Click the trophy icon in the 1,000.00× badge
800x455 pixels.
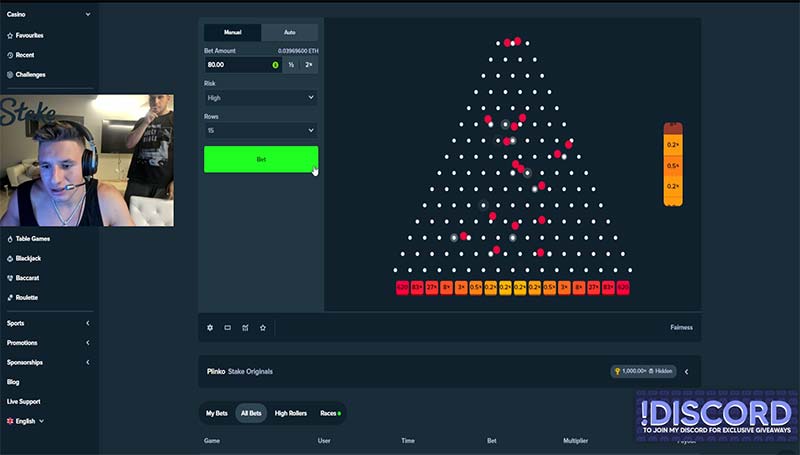[x=617, y=371]
